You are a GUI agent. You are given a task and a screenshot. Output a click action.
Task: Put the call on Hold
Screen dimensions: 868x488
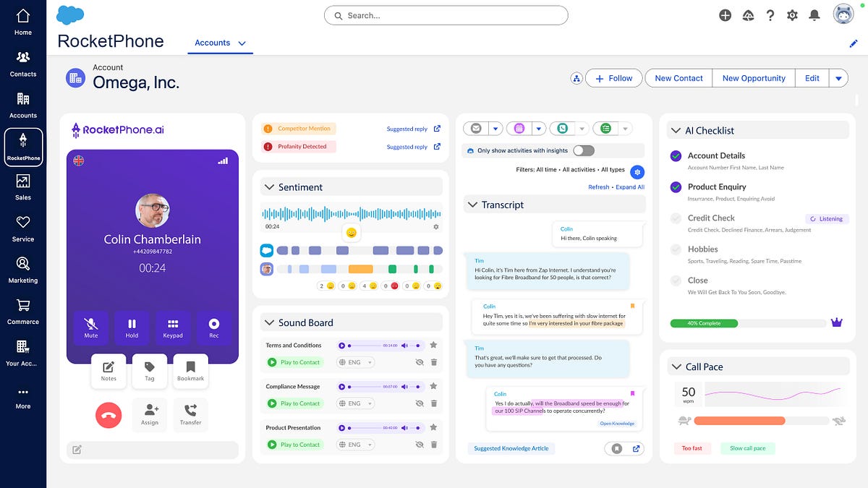click(132, 328)
